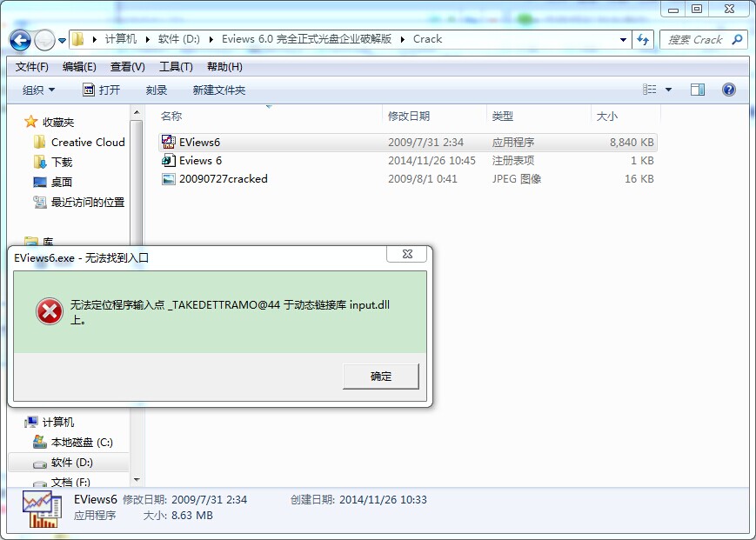Open the recent pages dropdown arrow
The height and width of the screenshot is (540, 756).
[x=62, y=41]
